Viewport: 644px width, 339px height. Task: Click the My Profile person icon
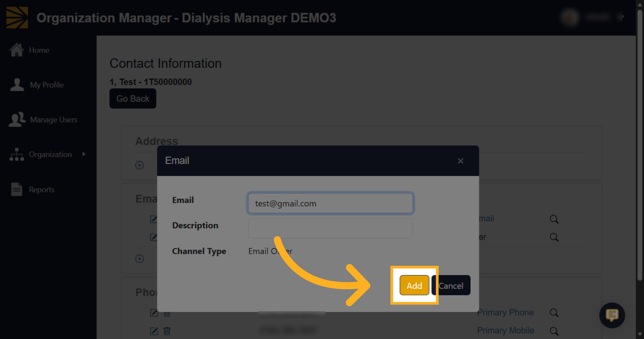[17, 85]
